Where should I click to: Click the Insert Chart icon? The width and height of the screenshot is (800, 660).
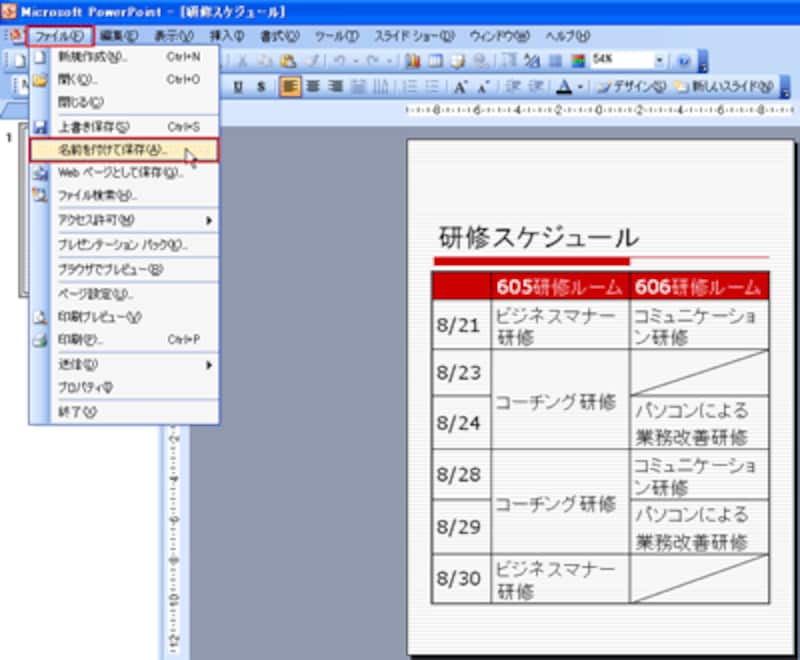point(412,61)
